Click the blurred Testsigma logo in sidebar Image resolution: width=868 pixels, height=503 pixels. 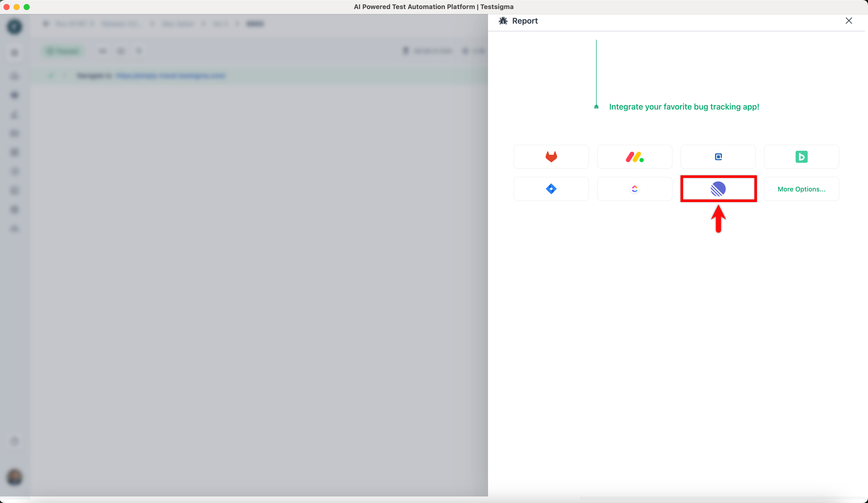[x=15, y=27]
